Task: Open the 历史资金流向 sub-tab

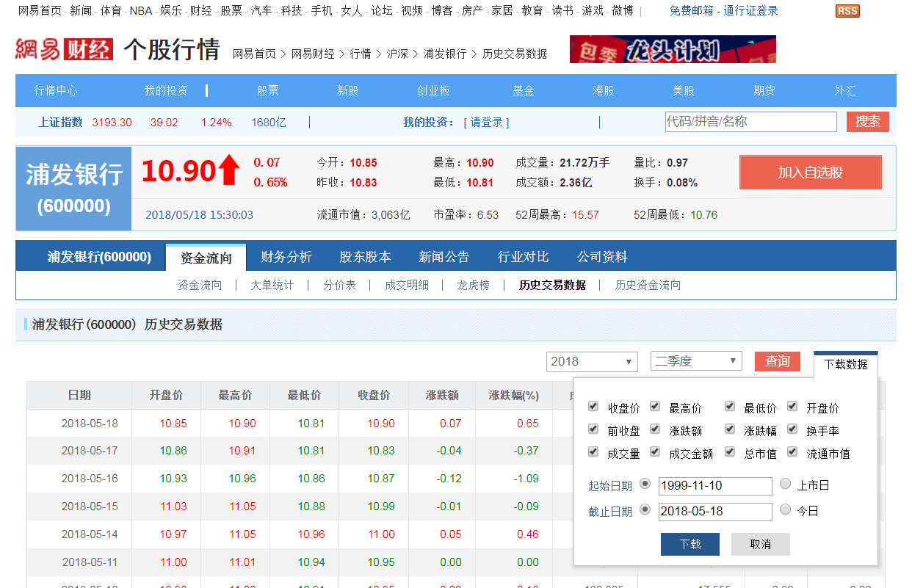Action: tap(648, 285)
